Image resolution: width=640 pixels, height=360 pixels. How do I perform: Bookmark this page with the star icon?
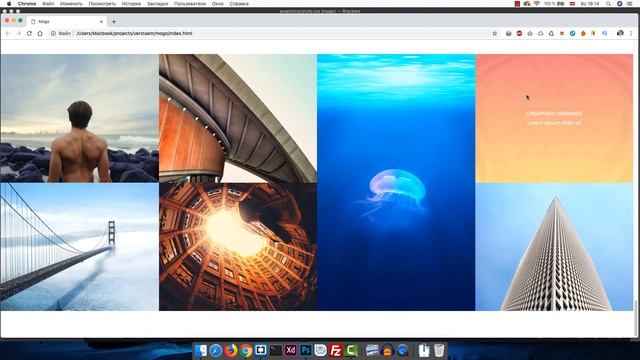[495, 33]
